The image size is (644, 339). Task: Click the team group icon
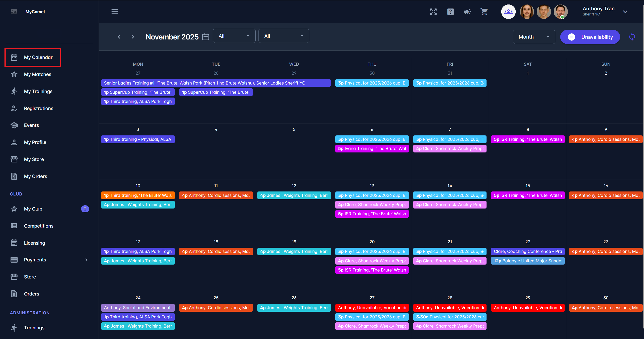click(x=508, y=12)
